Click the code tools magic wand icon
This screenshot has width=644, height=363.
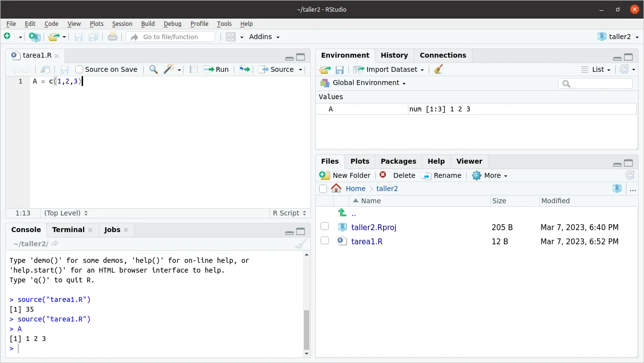pos(169,69)
